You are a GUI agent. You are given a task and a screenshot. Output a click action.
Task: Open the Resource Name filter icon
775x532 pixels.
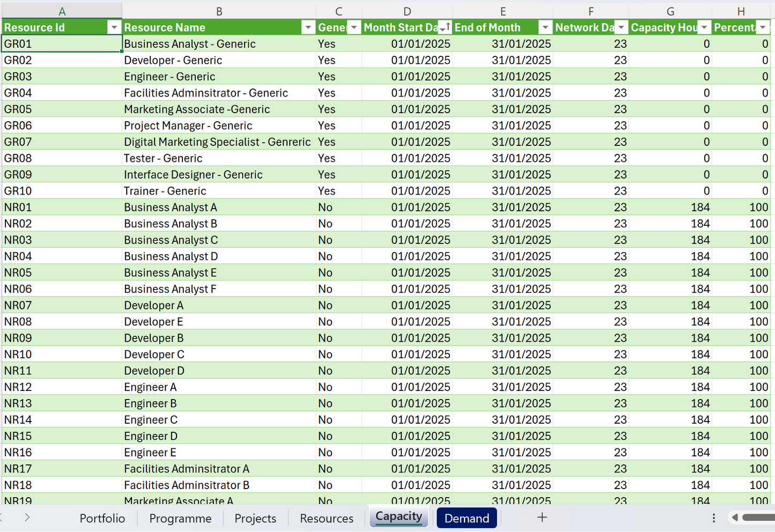[x=308, y=27]
